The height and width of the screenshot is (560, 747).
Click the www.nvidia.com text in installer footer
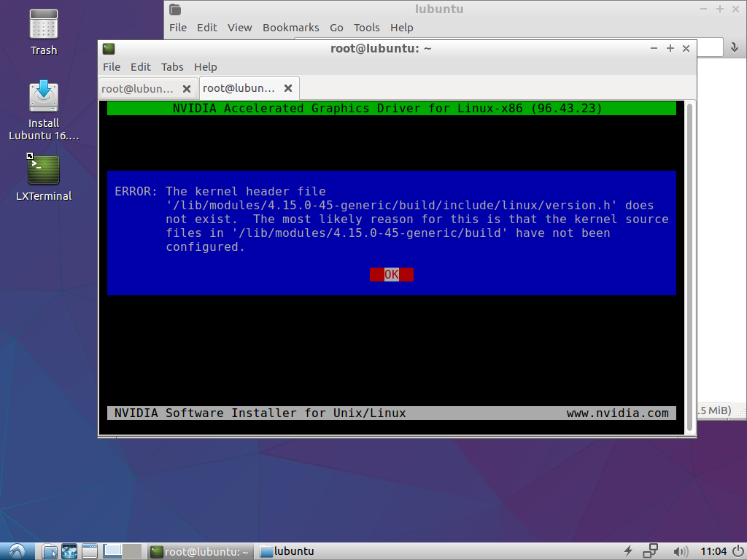point(617,413)
